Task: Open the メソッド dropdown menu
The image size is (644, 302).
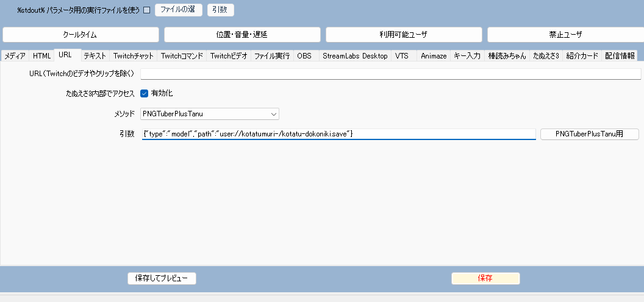Action: tap(209, 114)
